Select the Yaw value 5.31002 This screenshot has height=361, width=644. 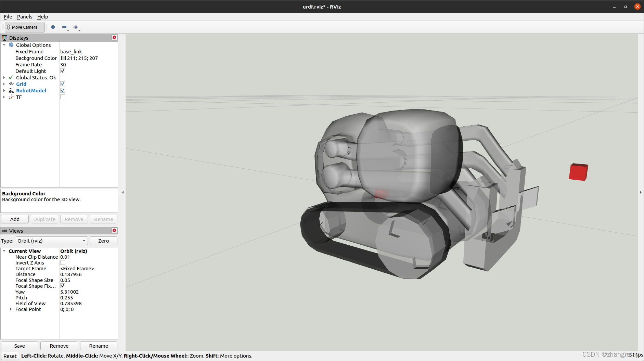69,292
